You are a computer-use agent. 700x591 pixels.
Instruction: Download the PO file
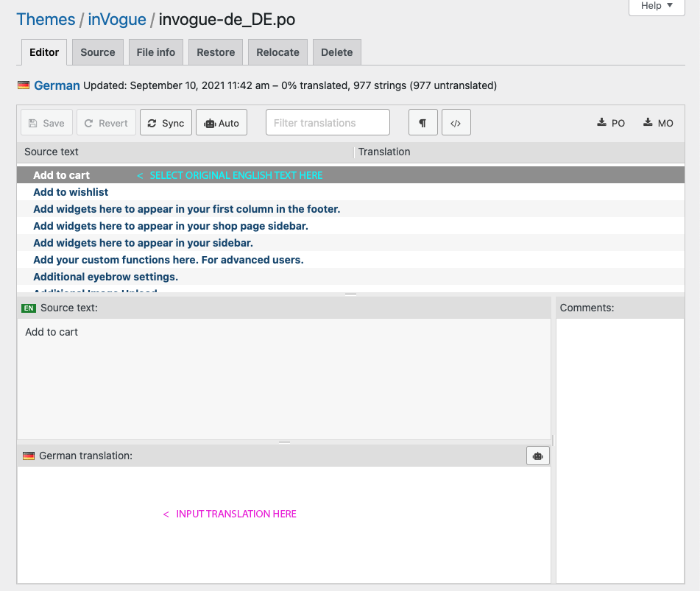[x=611, y=123]
